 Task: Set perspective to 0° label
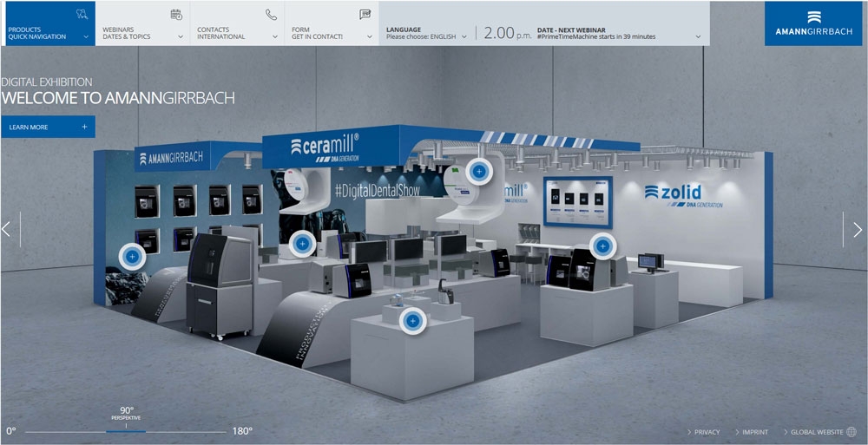point(11,431)
